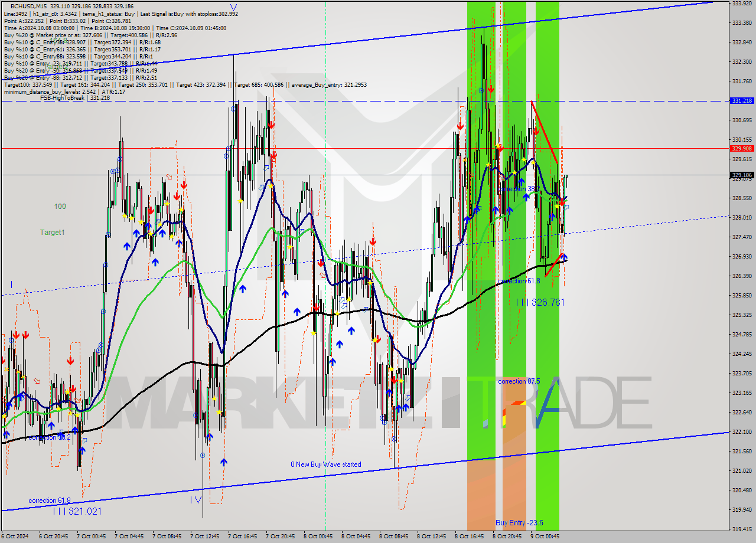This screenshot has height=543, width=756.
Task: Select the correction 87.5 label
Action: (x=519, y=381)
